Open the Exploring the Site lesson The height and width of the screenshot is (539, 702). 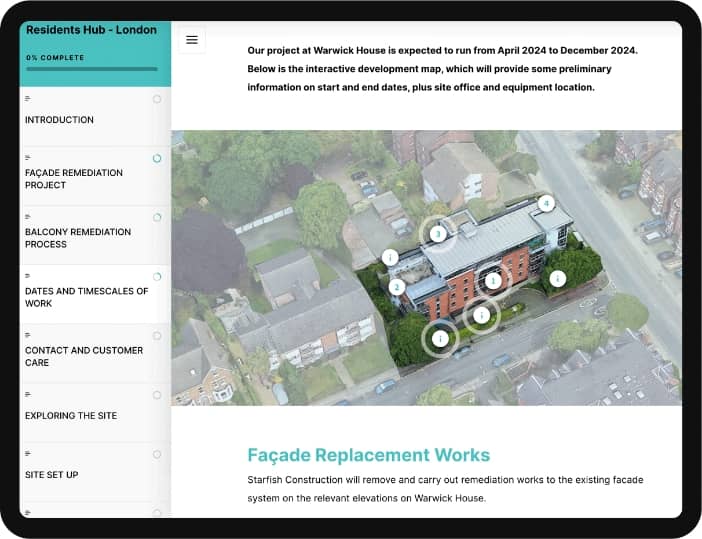click(x=71, y=415)
